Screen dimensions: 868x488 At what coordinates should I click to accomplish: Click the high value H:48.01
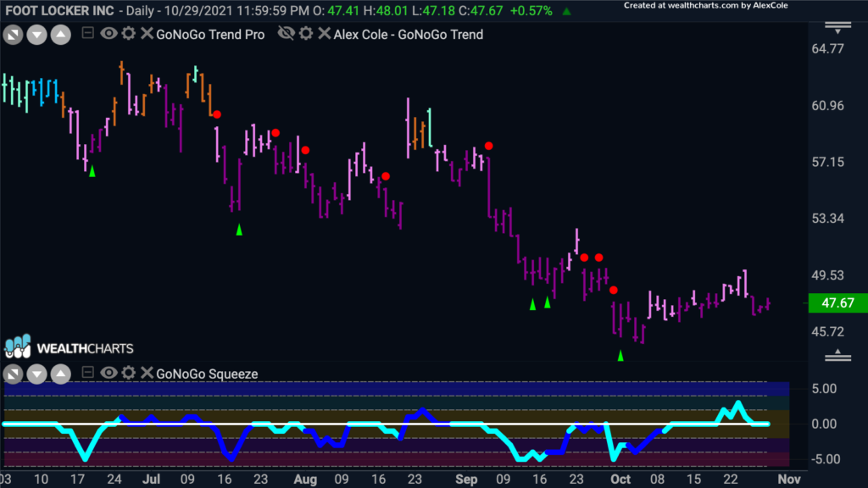pyautogui.click(x=386, y=10)
